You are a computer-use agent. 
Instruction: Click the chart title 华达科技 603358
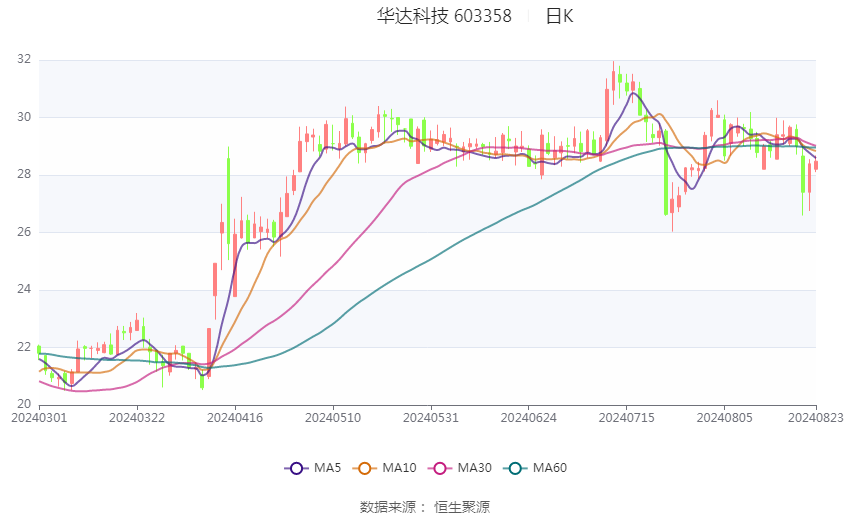(x=444, y=16)
